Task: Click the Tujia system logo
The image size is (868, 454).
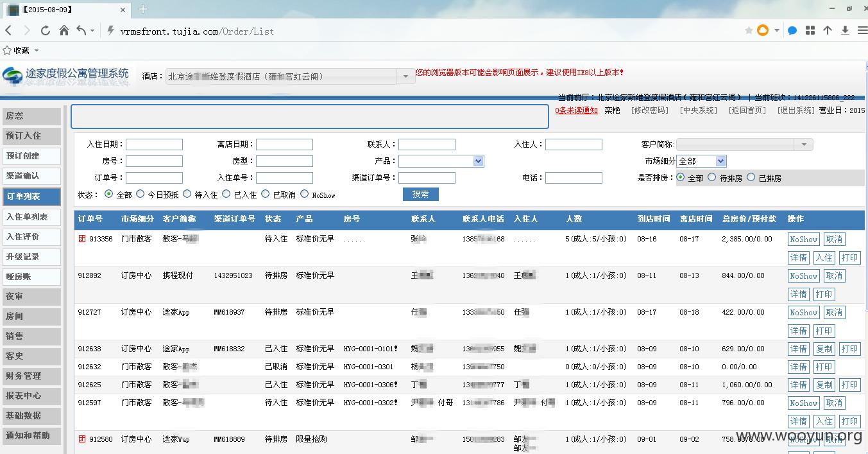Action: (66, 76)
